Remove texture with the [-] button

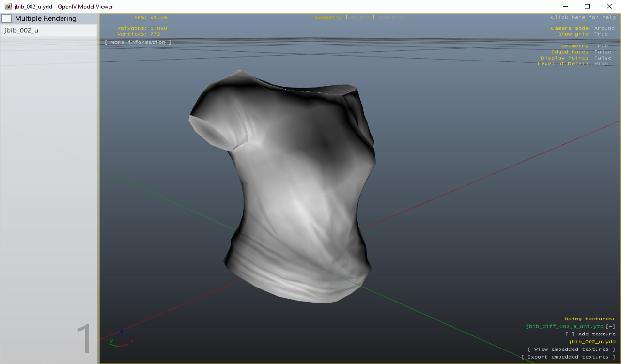click(x=610, y=326)
